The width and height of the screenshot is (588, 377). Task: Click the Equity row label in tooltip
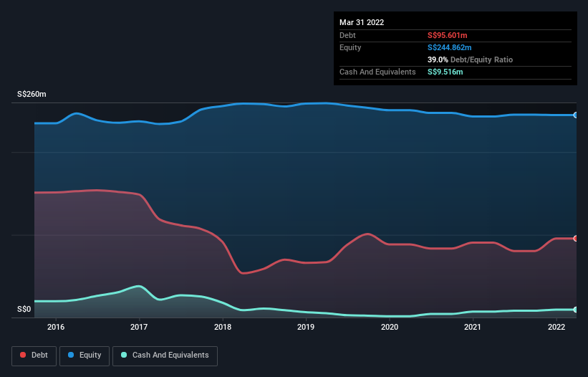350,47
